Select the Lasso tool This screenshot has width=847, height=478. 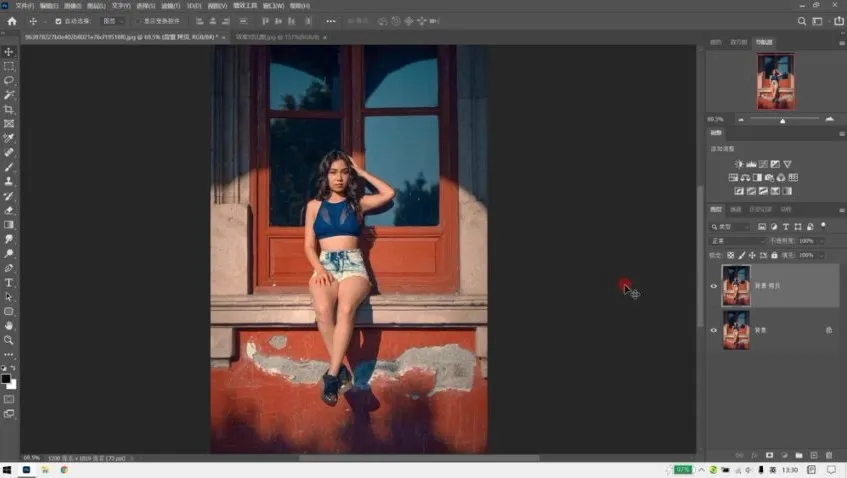pos(9,80)
